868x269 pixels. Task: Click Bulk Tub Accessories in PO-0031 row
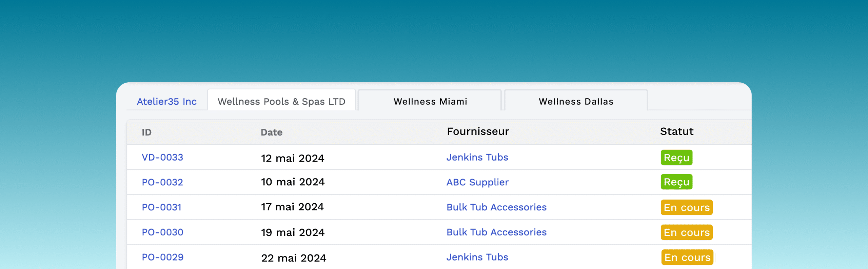(x=496, y=207)
